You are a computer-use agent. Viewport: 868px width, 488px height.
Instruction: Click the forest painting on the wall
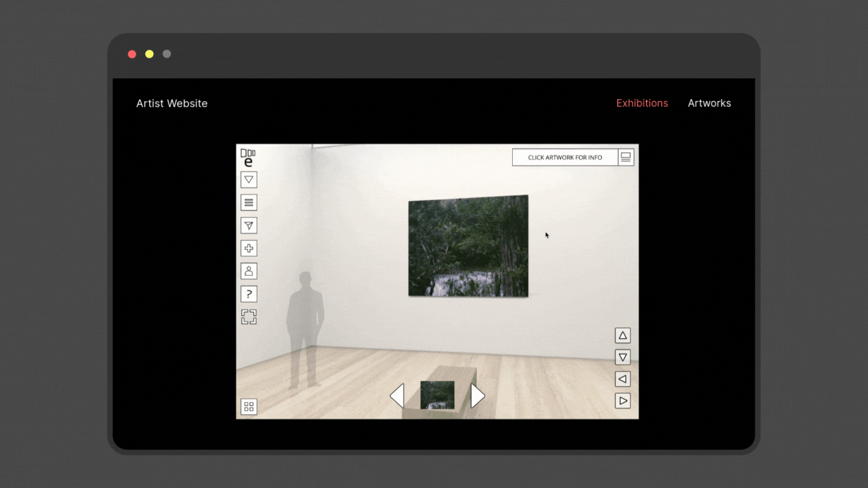(x=468, y=246)
